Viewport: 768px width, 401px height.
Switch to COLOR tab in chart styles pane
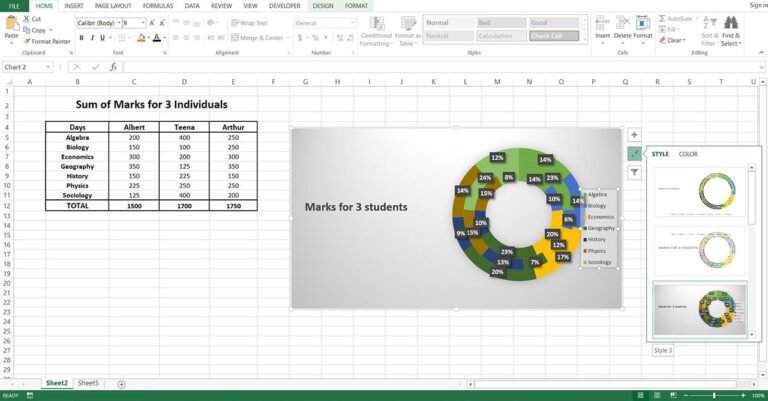688,154
